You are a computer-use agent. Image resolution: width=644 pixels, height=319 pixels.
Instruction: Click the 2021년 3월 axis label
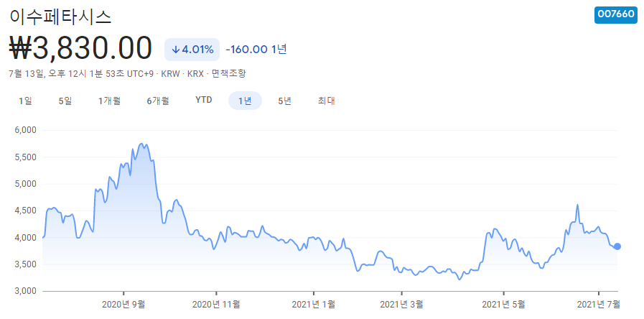401,305
